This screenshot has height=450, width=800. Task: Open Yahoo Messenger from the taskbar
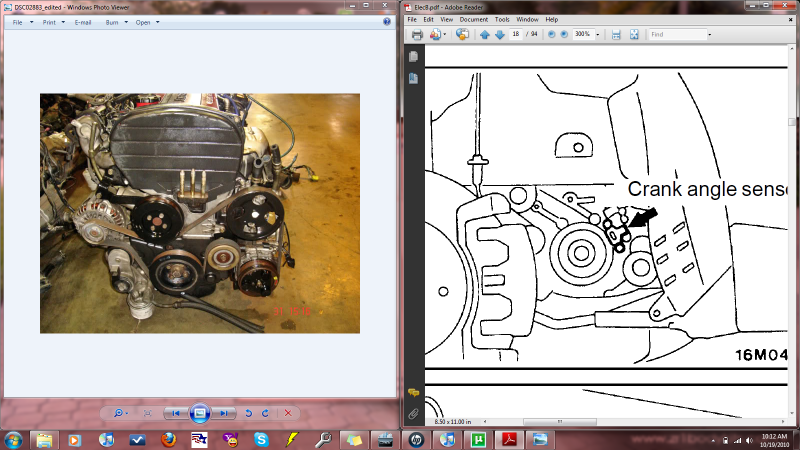[230, 440]
